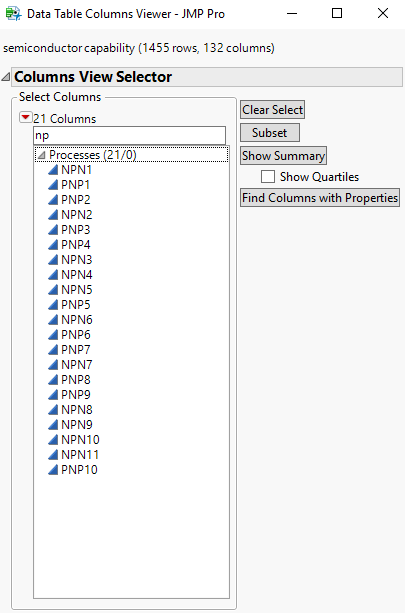Click the continuous icon beside NPN8
This screenshot has height=613, width=405.
pyautogui.click(x=53, y=409)
